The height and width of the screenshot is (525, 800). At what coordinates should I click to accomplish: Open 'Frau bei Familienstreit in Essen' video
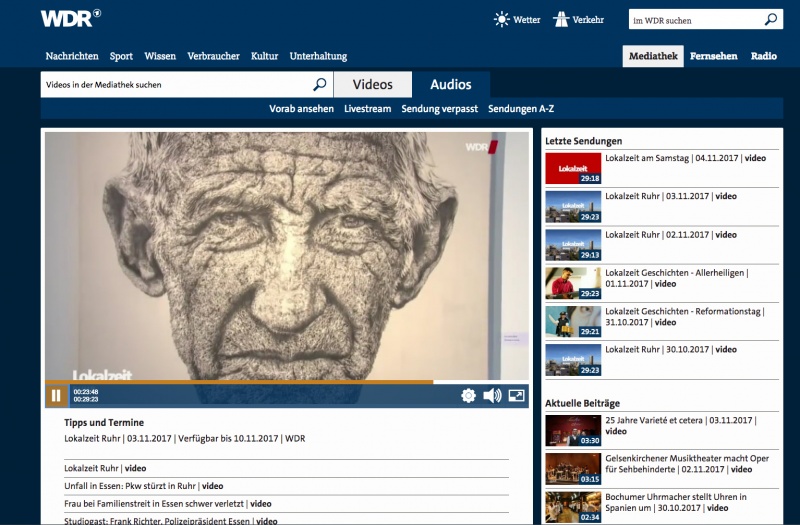point(168,504)
